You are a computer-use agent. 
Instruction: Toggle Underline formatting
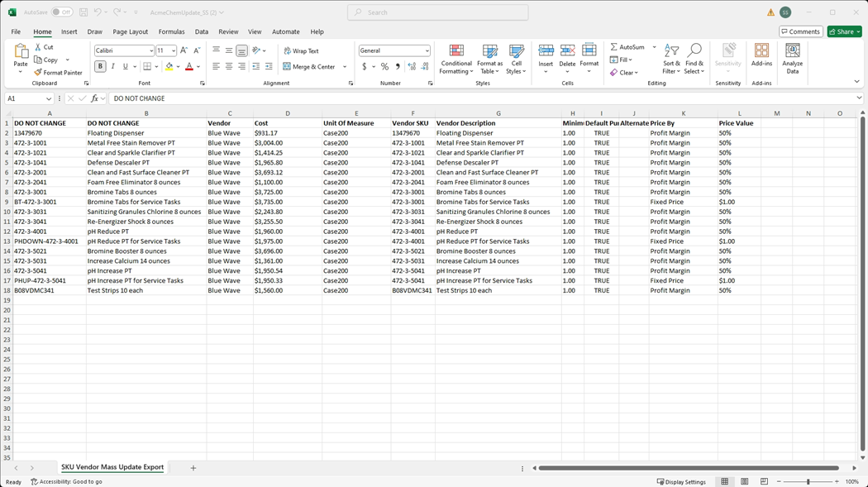[x=126, y=66]
